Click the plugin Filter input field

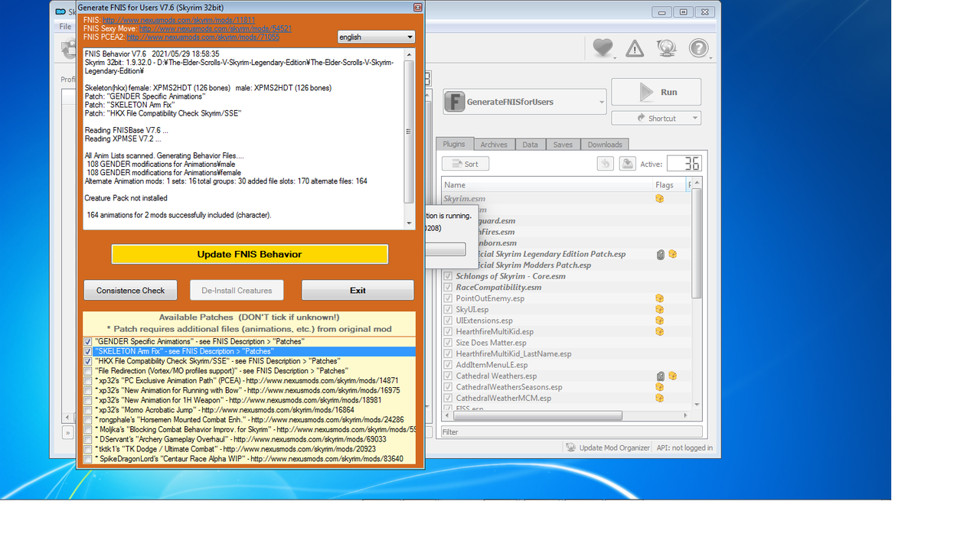571,432
